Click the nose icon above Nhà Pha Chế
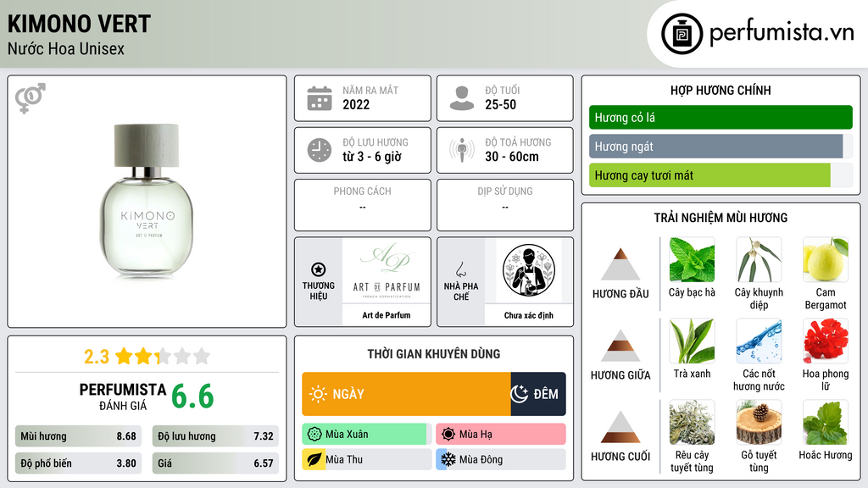868x488 pixels. [460, 269]
